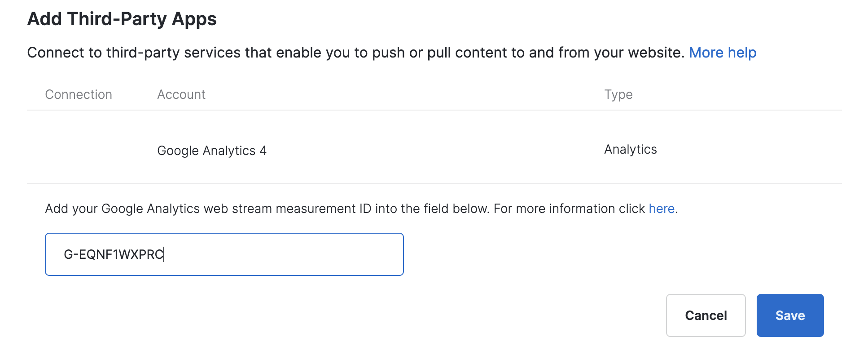Open the More help link

722,53
